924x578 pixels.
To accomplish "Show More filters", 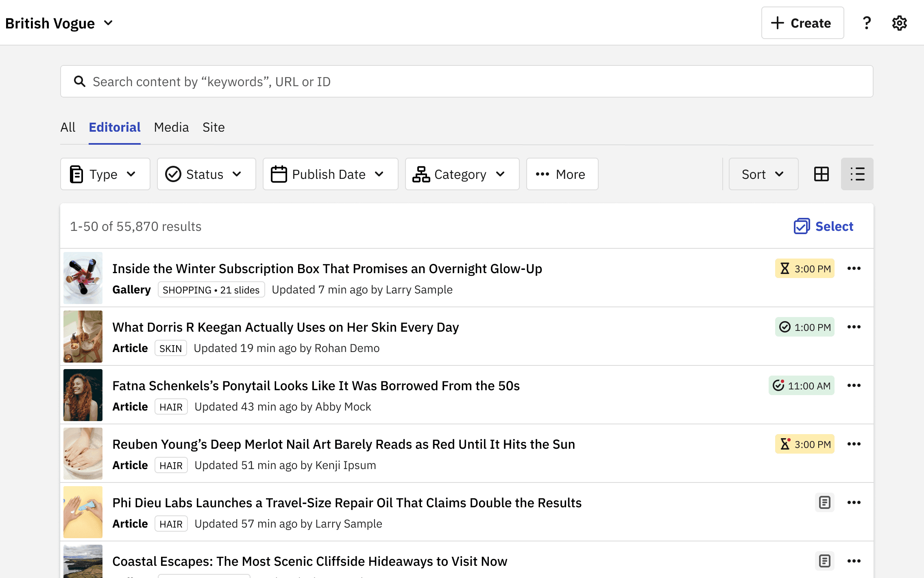I will pyautogui.click(x=562, y=174).
